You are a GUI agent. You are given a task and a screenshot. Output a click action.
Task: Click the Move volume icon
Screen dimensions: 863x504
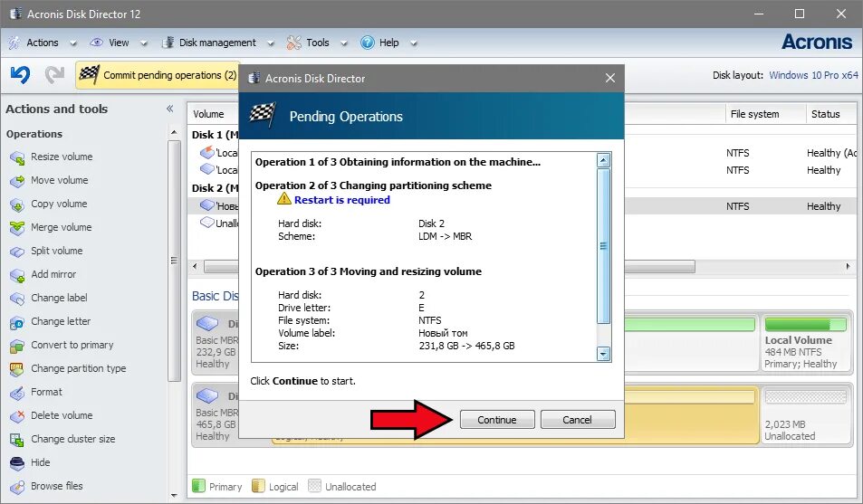tap(17, 181)
